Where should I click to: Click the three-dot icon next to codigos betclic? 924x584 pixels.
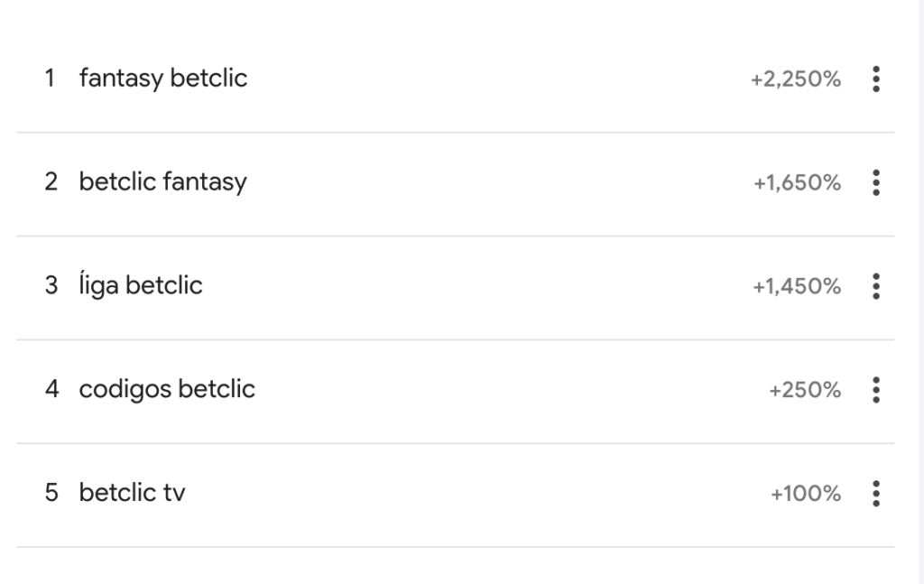point(874,390)
